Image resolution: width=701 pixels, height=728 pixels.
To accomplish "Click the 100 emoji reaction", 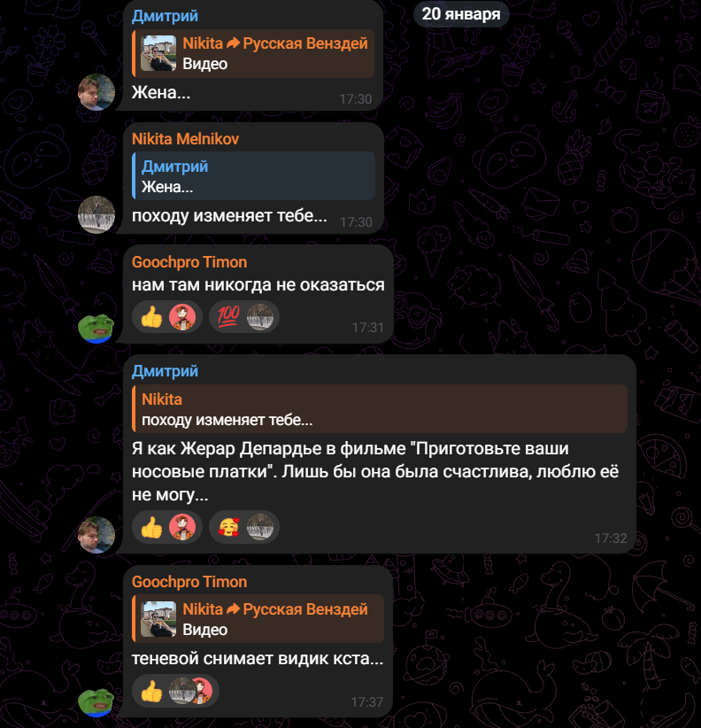I will tap(244, 317).
